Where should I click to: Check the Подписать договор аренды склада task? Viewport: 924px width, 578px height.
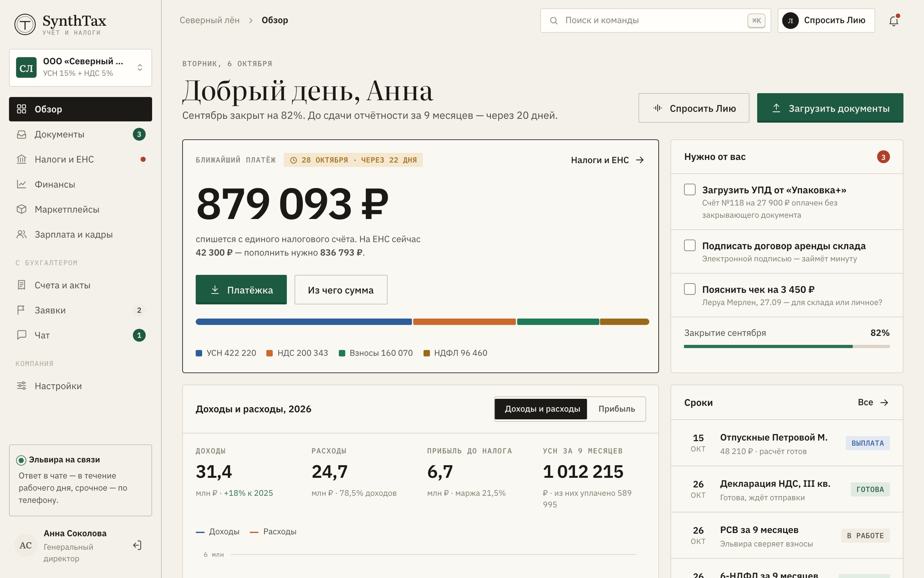[690, 245]
